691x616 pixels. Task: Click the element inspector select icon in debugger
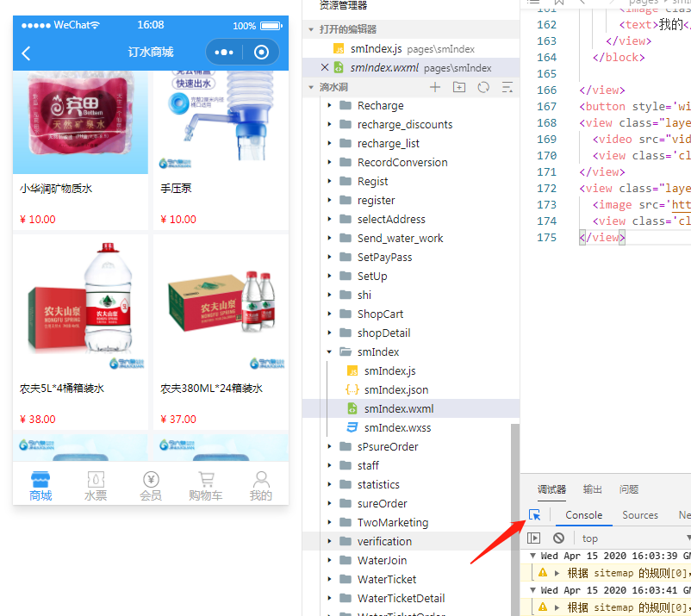[x=534, y=514]
